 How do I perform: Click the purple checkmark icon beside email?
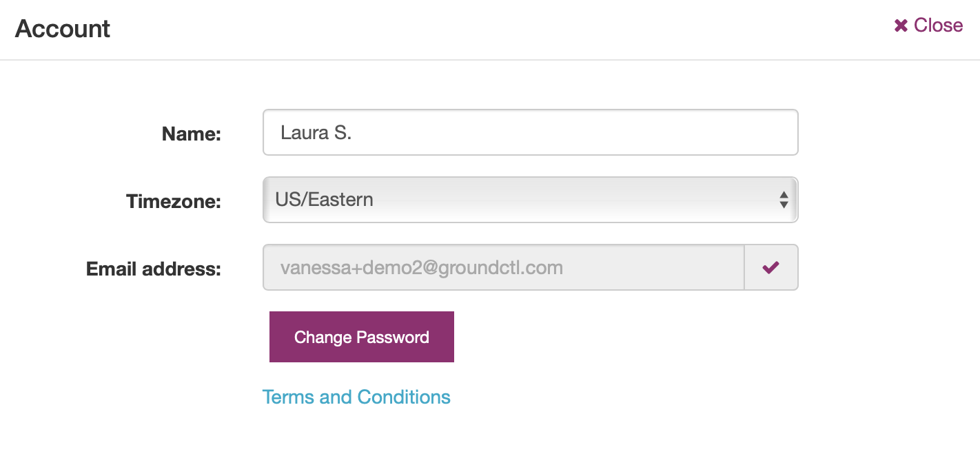(x=770, y=267)
